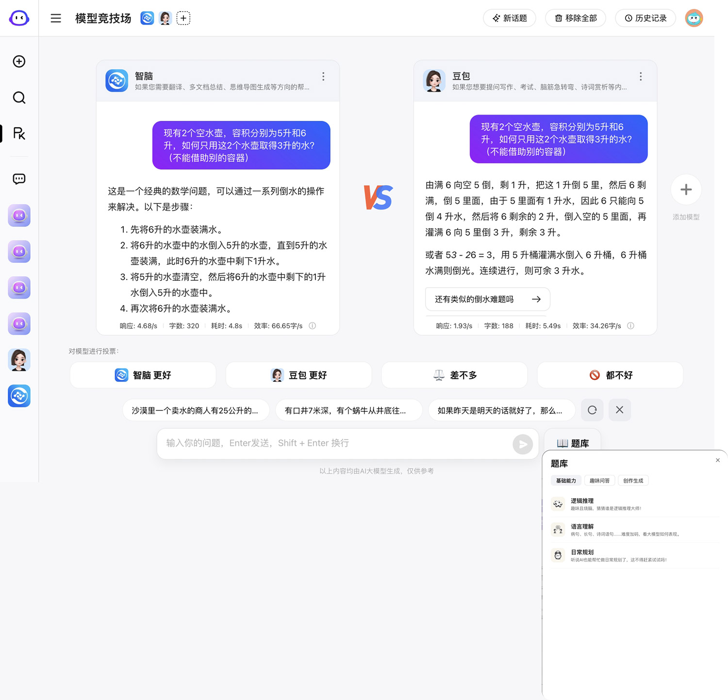Viewport: 728px width, 700px height.
Task: Open more options for 豆包 card
Action: pos(641,77)
